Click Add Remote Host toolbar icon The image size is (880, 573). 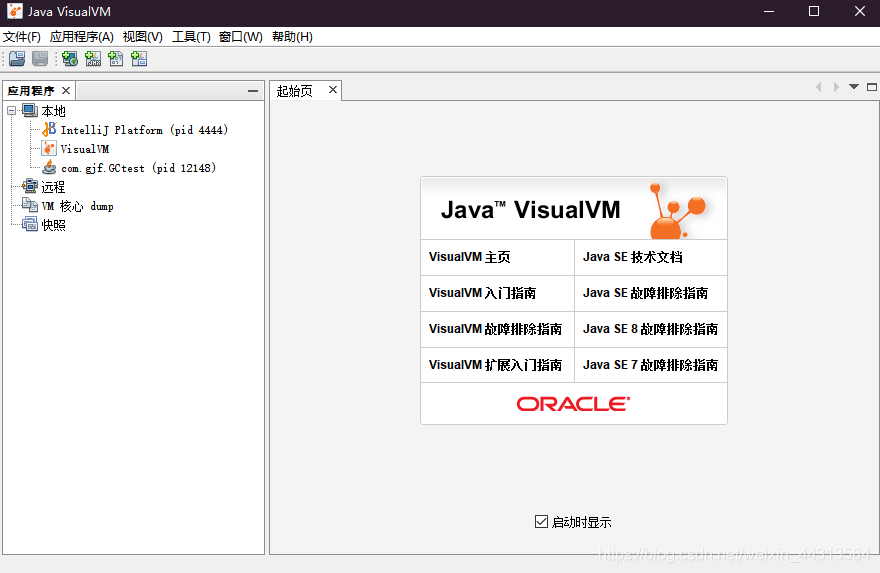70,58
